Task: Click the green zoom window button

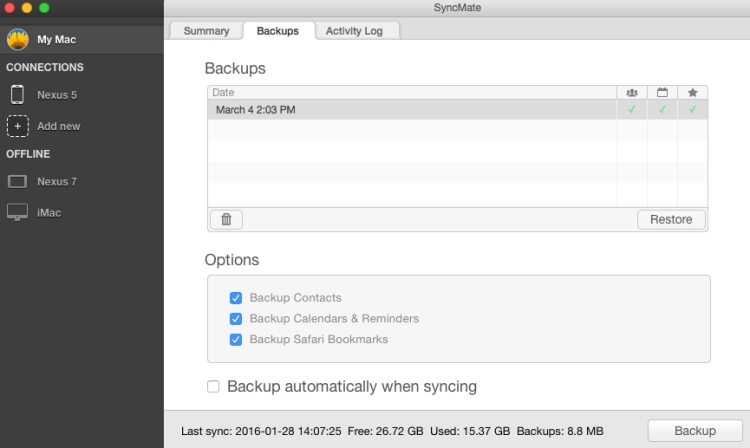Action: pyautogui.click(x=44, y=8)
